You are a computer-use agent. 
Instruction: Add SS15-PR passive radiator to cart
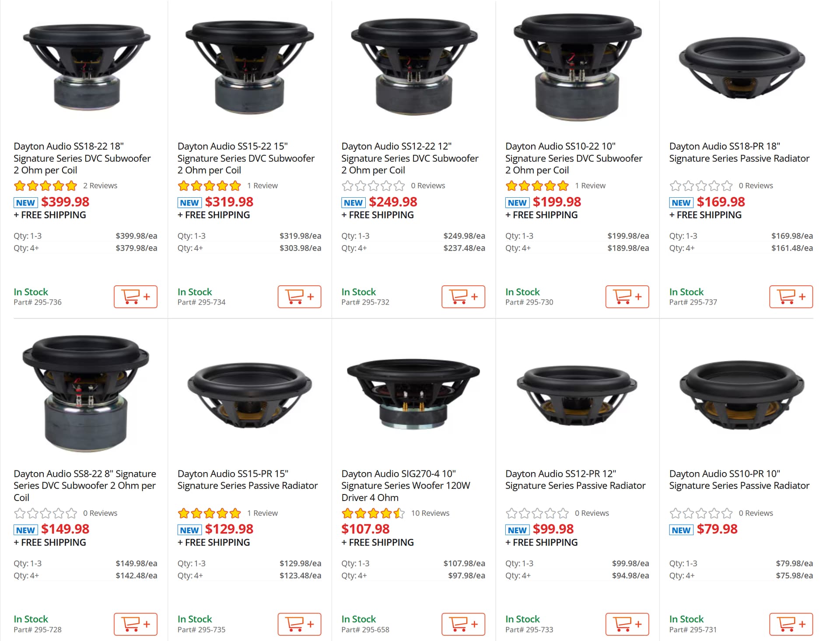299,624
